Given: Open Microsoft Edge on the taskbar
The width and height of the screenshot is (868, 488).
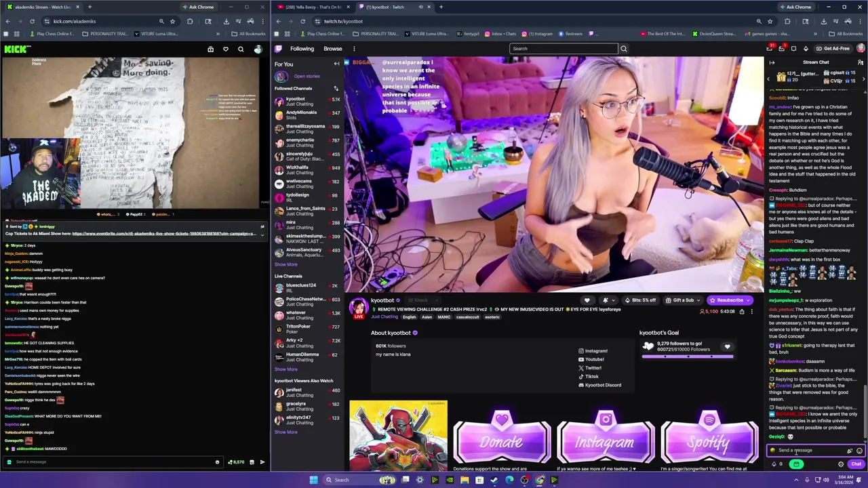Looking at the screenshot, I should click(509, 480).
